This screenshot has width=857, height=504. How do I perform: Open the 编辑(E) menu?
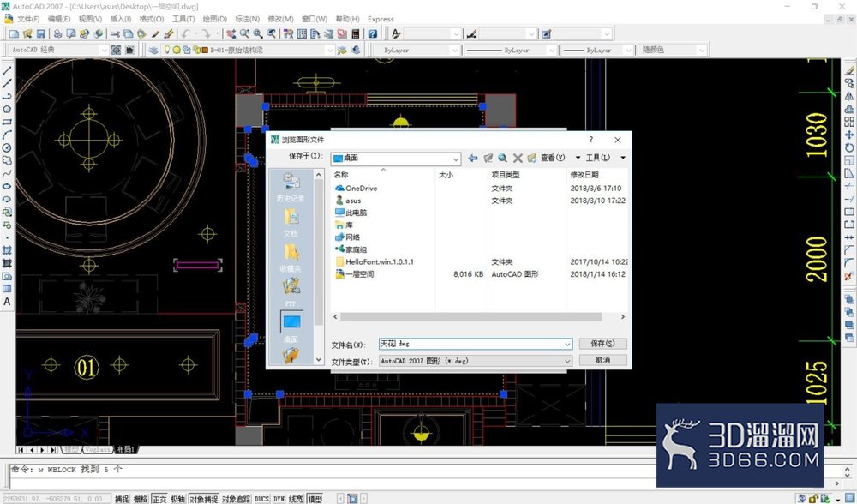pos(59,19)
